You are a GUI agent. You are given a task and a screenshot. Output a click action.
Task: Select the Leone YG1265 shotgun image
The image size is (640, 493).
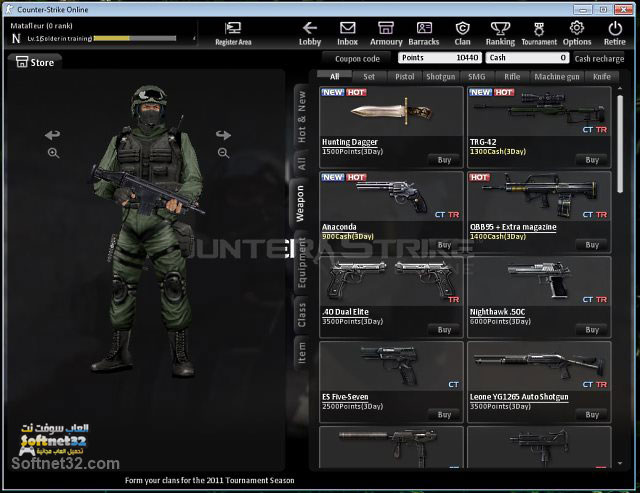point(539,366)
